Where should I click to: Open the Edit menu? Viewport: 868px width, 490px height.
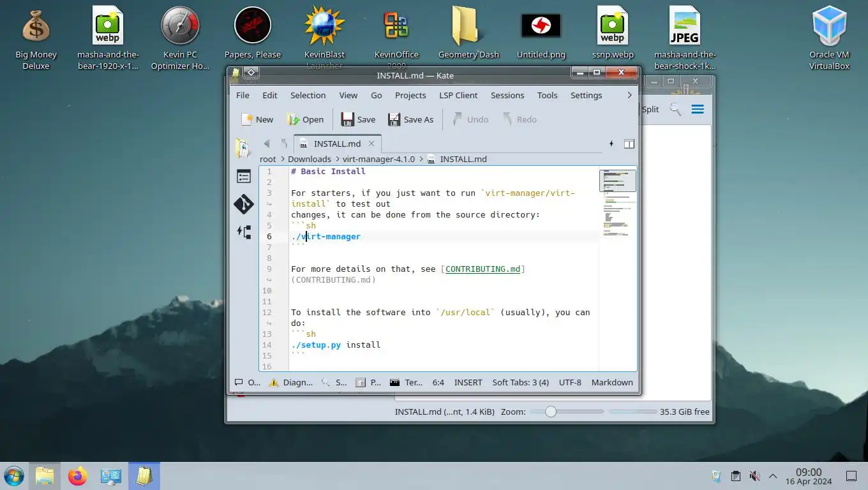point(270,95)
